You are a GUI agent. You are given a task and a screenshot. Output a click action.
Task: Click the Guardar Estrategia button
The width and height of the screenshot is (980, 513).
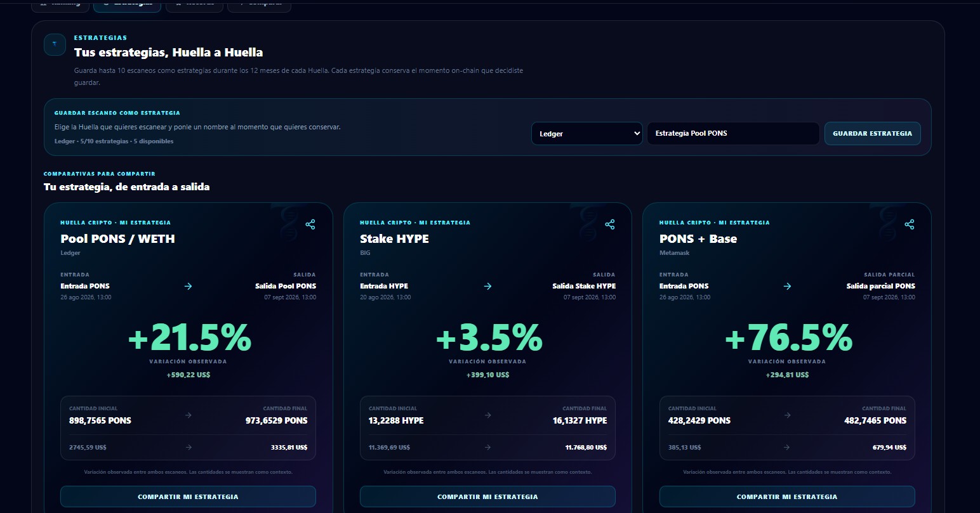[x=873, y=134]
